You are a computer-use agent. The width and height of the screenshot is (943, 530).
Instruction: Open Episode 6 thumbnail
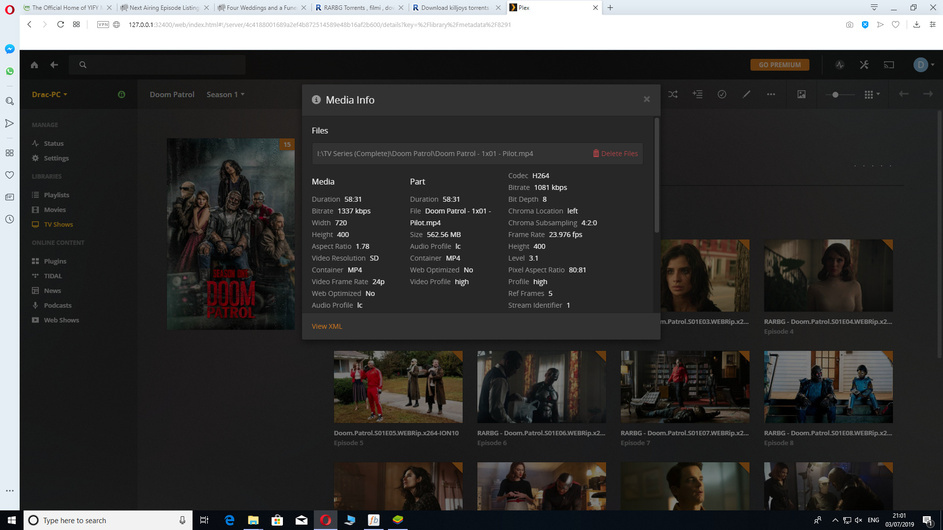click(x=541, y=387)
